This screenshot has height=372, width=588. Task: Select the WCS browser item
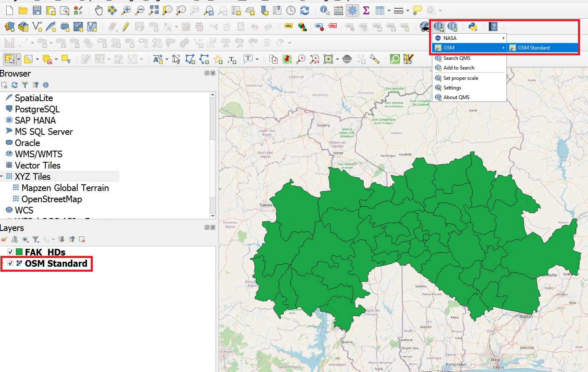[24, 210]
